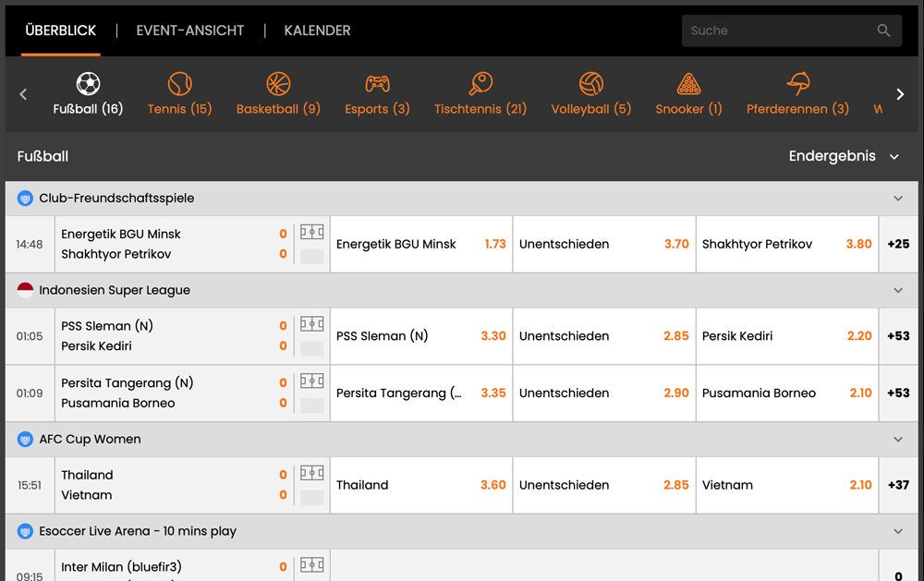Select the 3.60 odds for Thailand
This screenshot has width=924, height=581.
[x=420, y=485]
